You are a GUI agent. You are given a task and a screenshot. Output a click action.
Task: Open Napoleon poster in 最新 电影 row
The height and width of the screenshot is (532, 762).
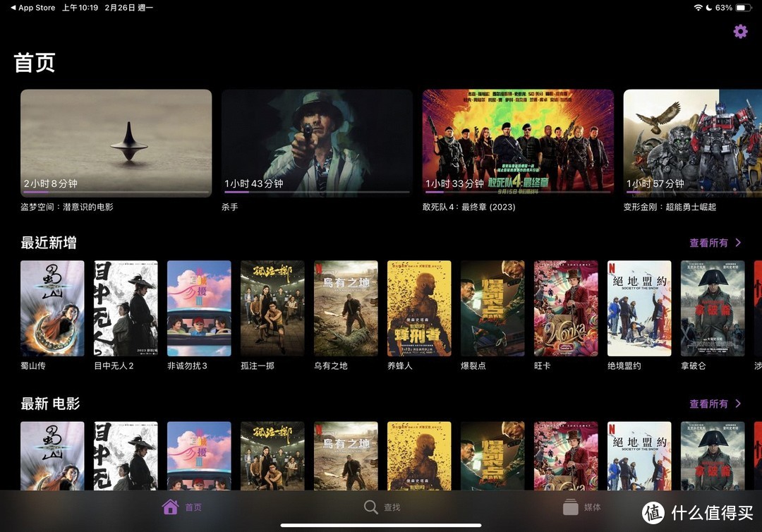[x=713, y=456]
